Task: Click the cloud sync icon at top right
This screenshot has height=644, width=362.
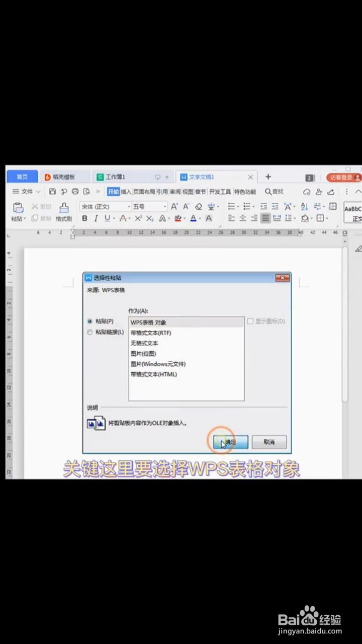Action: 307,192
